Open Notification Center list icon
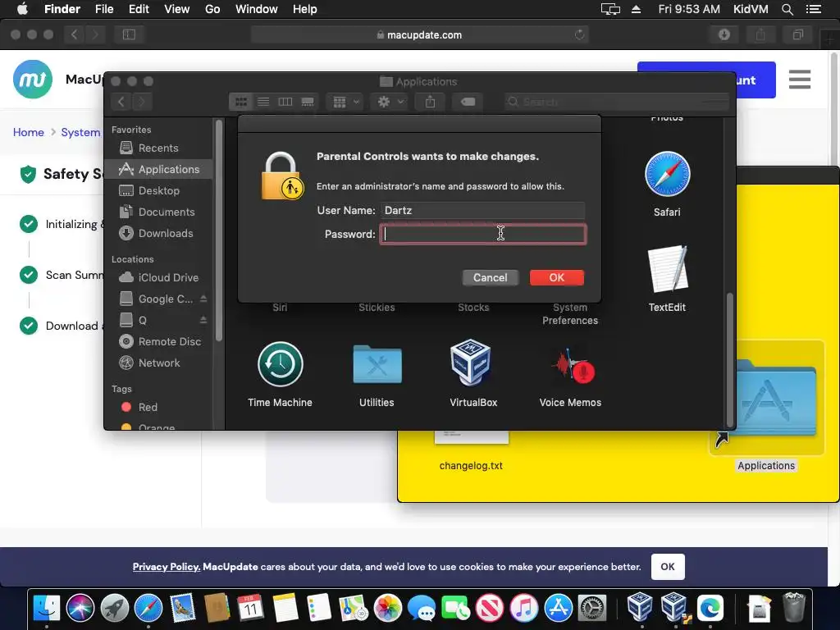 [814, 9]
